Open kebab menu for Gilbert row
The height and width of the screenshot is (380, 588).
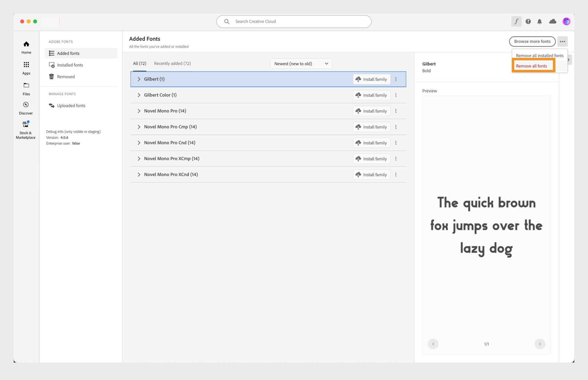tap(396, 79)
